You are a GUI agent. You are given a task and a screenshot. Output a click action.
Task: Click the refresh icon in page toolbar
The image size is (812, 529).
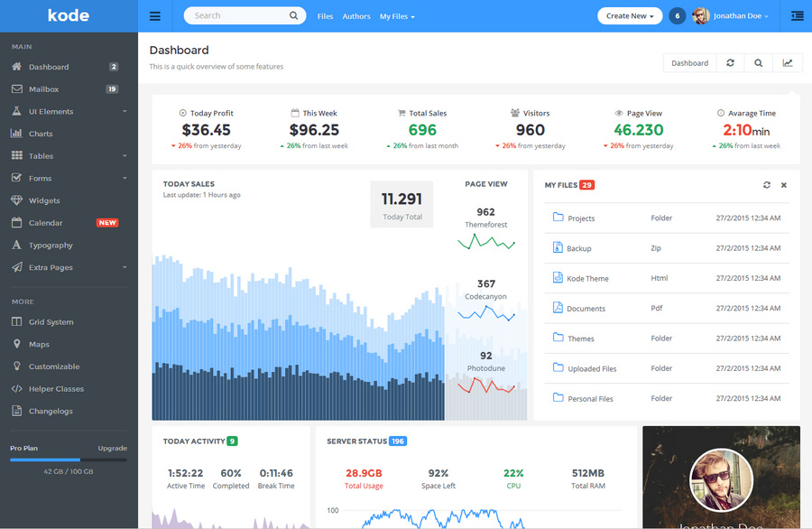pos(730,62)
